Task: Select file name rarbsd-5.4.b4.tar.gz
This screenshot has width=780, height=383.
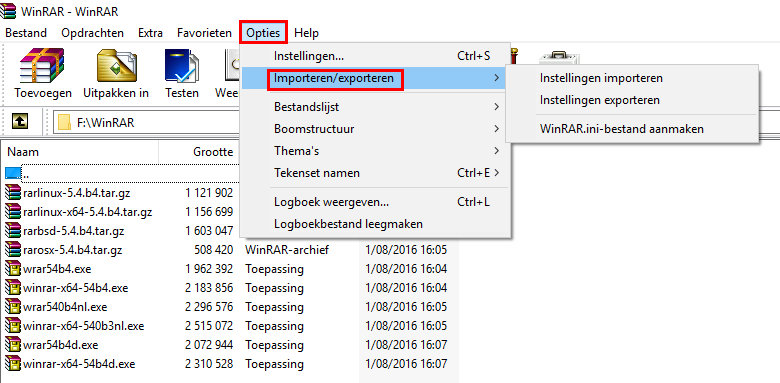Action: [x=74, y=231]
